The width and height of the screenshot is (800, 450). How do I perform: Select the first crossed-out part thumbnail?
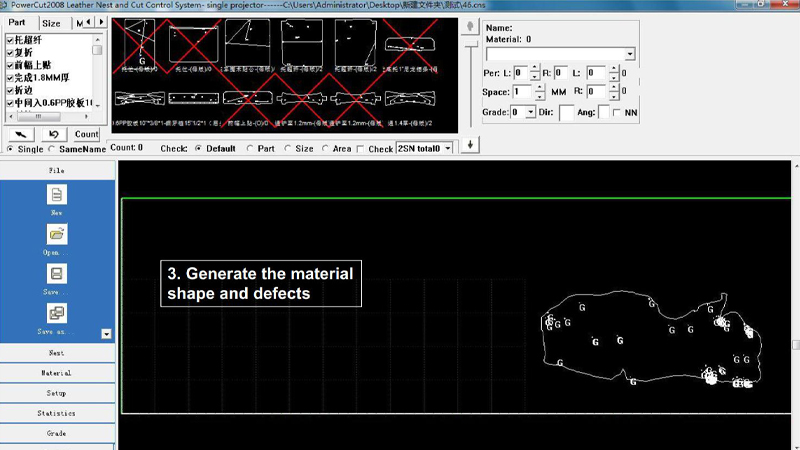coord(142,46)
